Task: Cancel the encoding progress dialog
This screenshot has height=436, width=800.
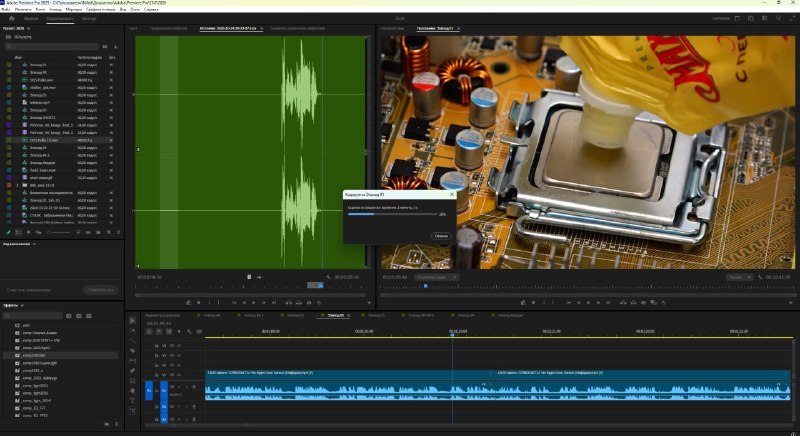Action: (x=440, y=236)
